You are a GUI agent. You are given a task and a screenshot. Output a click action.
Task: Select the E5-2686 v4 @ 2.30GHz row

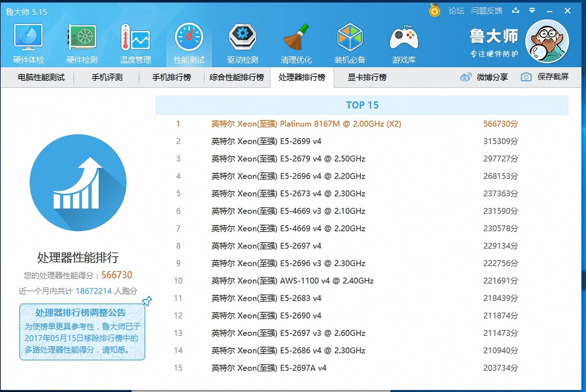click(x=362, y=350)
